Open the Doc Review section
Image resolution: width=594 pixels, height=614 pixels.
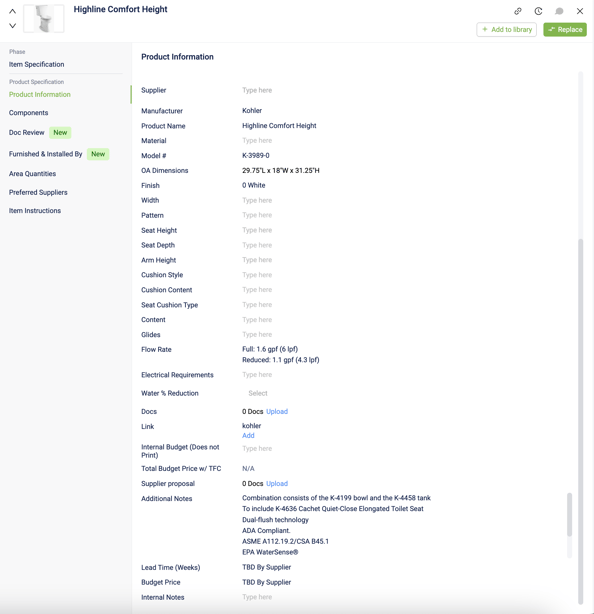point(27,133)
